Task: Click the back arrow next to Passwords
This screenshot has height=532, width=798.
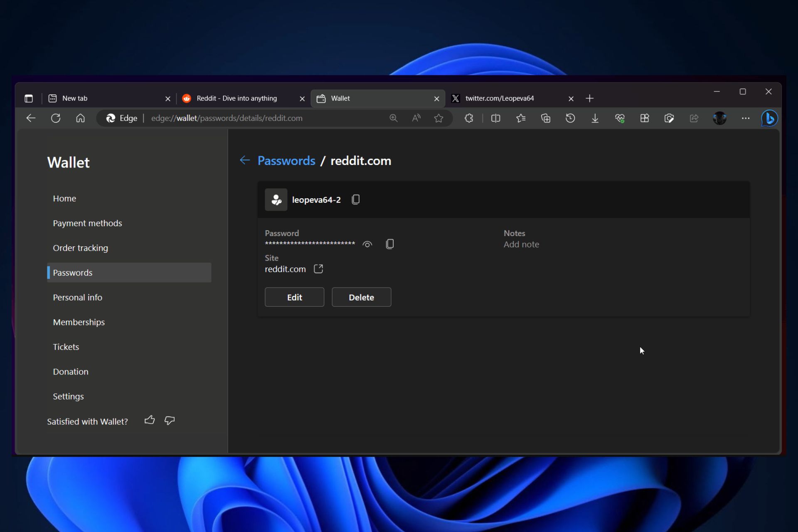Action: (x=245, y=160)
